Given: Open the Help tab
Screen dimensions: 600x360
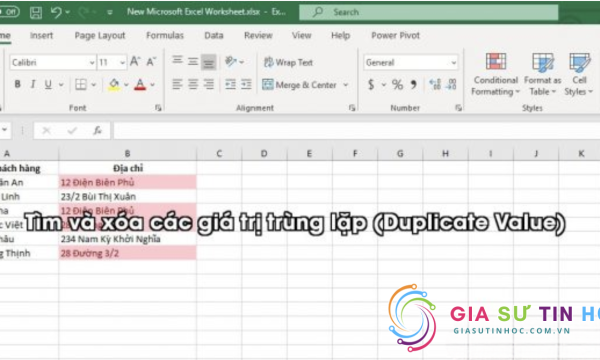Looking at the screenshot, I should [341, 36].
